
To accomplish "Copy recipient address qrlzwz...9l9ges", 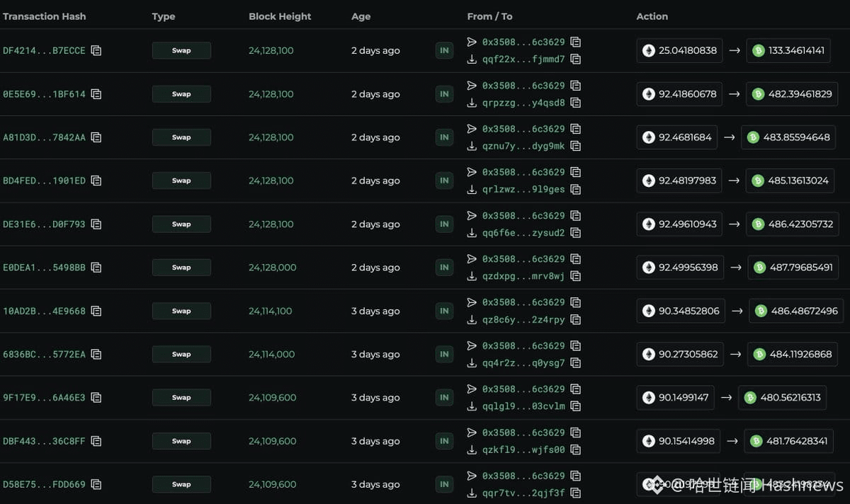I will point(576,190).
